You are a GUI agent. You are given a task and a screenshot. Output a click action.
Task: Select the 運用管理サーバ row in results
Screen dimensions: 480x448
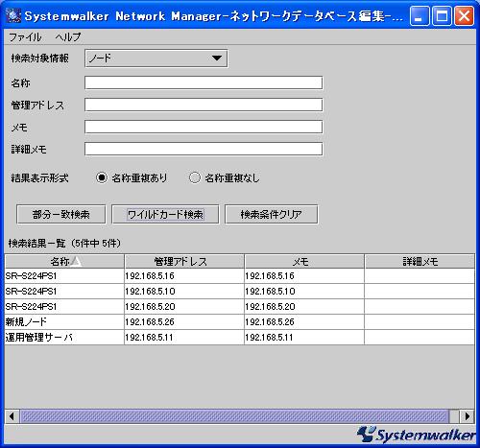coord(239,338)
